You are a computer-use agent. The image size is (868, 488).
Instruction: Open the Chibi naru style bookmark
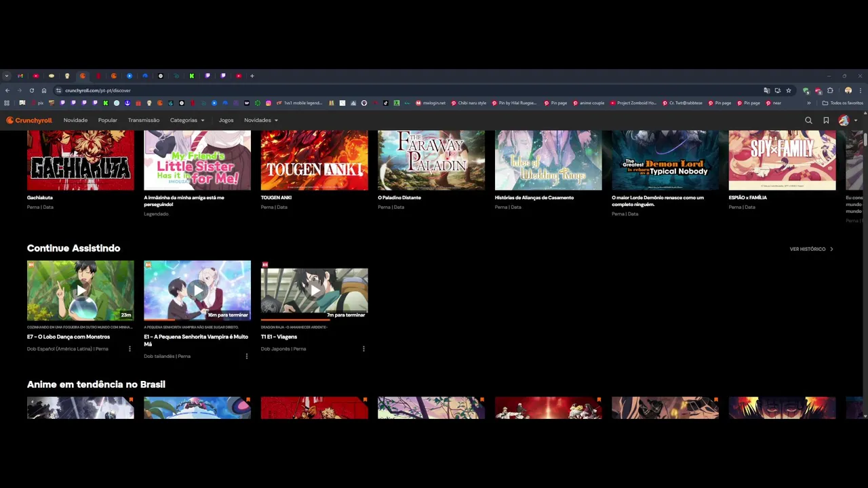(x=469, y=103)
